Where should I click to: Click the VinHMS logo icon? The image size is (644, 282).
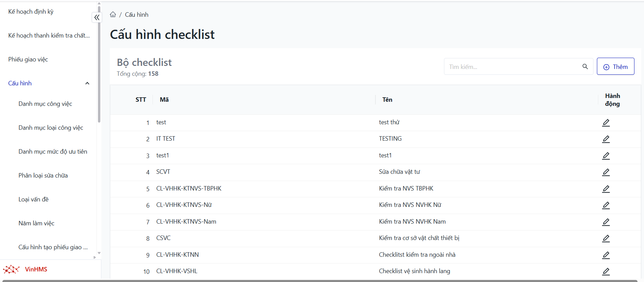(11, 269)
